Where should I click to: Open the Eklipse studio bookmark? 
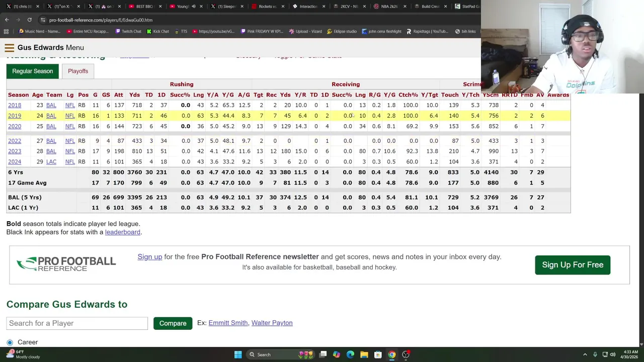(342, 31)
